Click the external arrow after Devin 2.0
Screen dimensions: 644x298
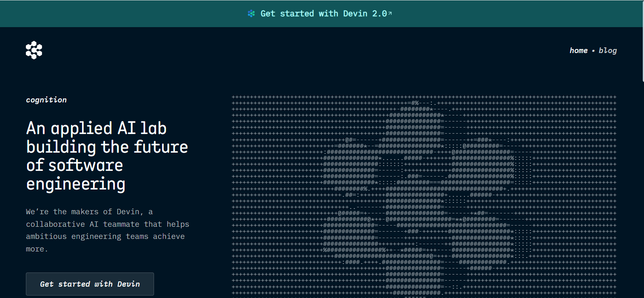[390, 13]
